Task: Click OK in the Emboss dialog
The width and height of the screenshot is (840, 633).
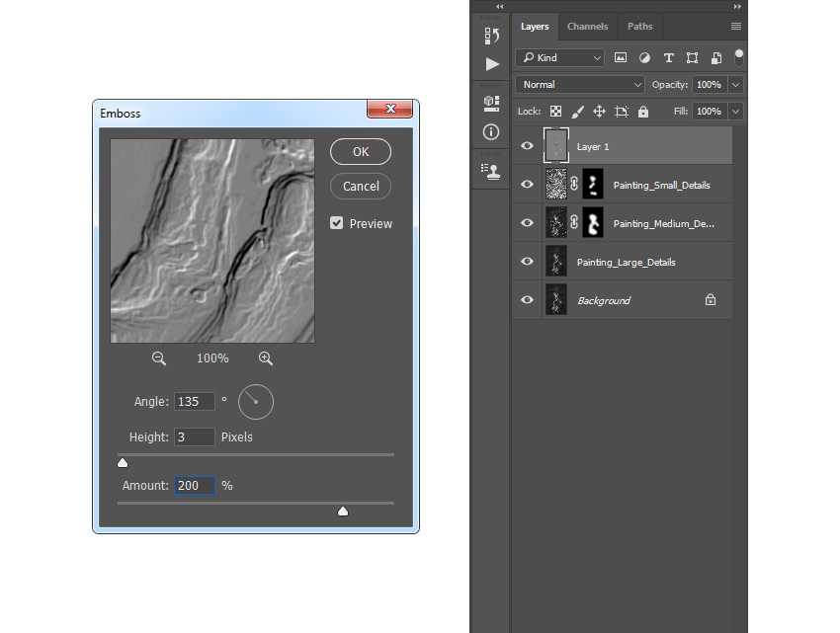Action: (x=361, y=152)
